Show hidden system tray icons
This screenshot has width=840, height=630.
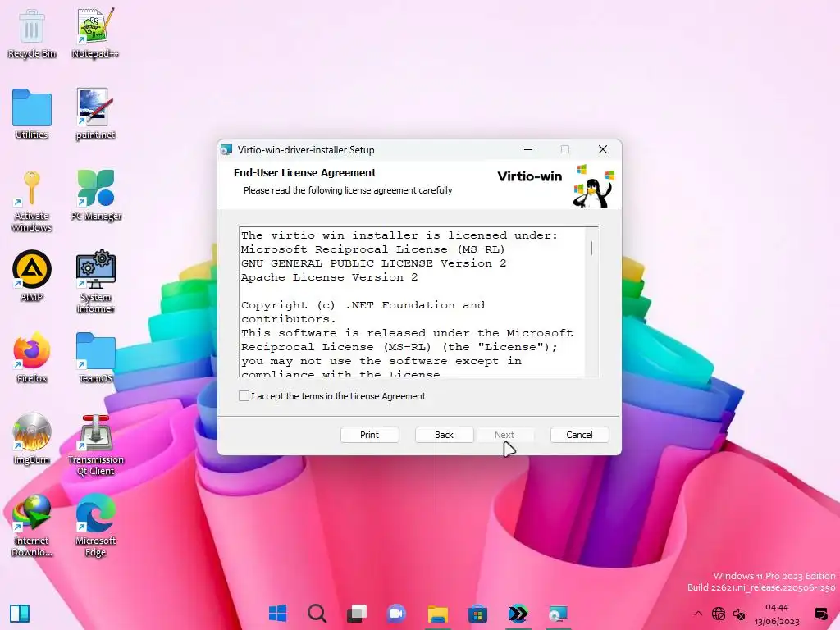(697, 614)
